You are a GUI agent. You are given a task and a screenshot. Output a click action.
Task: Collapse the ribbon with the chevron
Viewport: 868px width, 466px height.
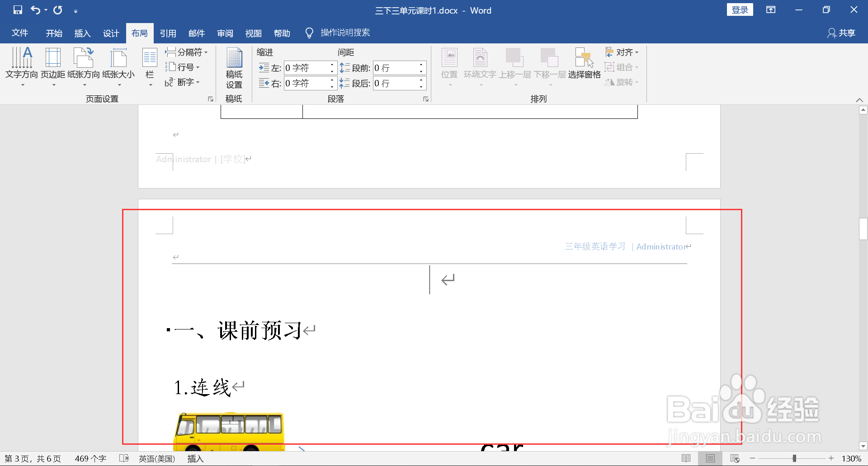[859, 100]
